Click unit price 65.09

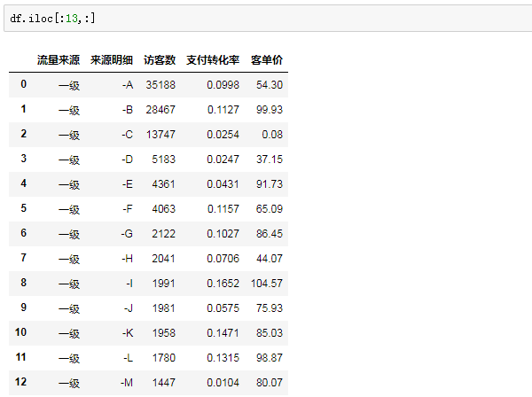(270, 209)
